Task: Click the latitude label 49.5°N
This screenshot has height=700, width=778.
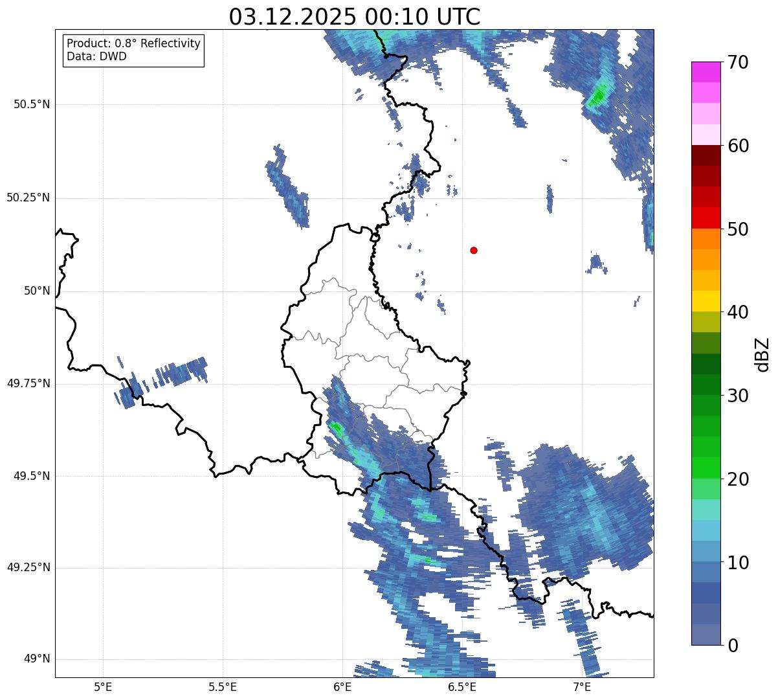Action: (x=32, y=476)
